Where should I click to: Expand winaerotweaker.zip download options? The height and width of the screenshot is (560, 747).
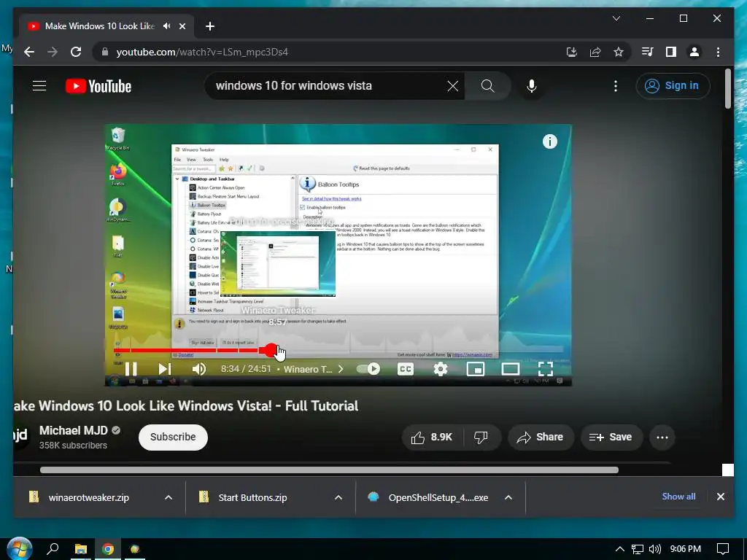pos(169,497)
